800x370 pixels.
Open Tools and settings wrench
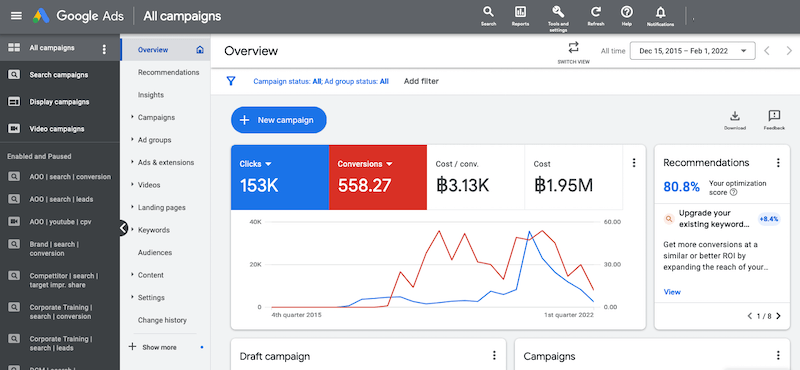(558, 18)
